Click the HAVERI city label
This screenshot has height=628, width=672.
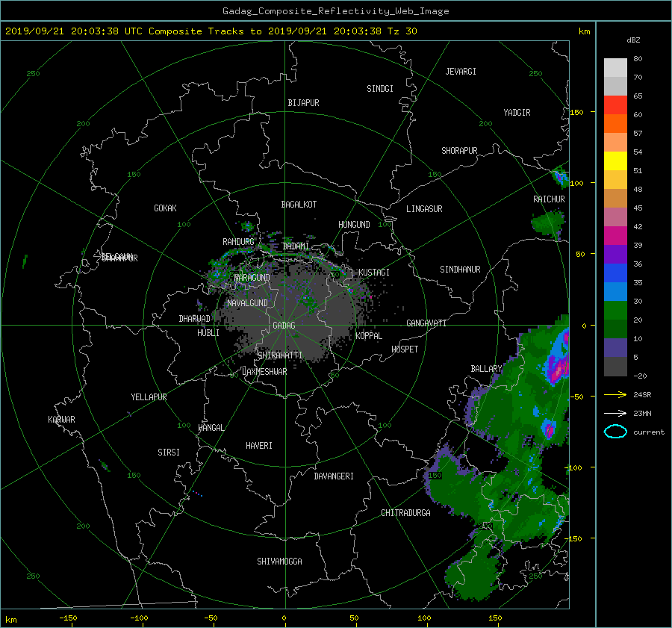(x=259, y=446)
